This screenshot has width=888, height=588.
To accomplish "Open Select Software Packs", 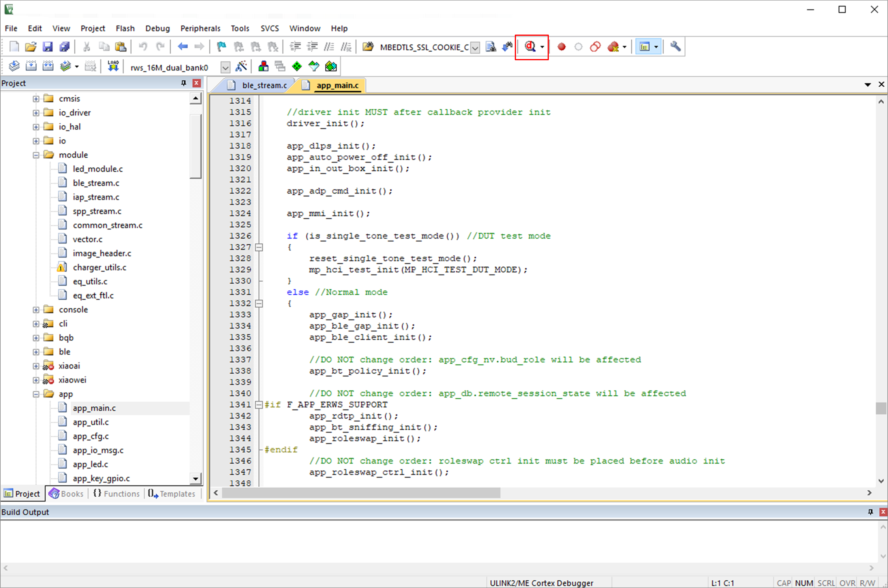I will 314,66.
